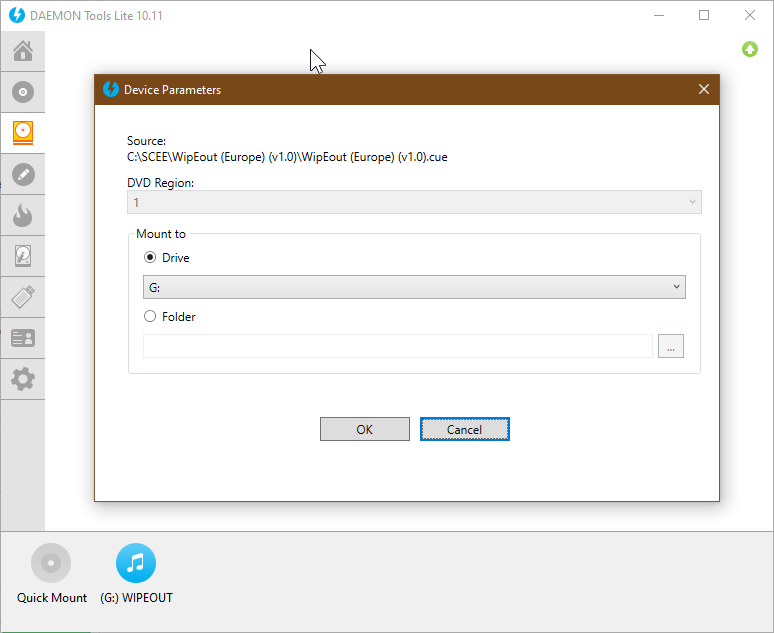
Task: Click the folder path input field
Action: (398, 346)
